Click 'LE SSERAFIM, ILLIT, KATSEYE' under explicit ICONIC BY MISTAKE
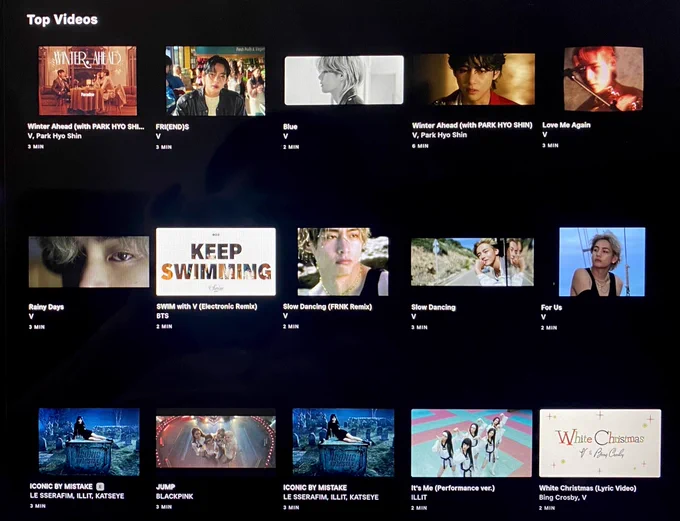 [77, 496]
